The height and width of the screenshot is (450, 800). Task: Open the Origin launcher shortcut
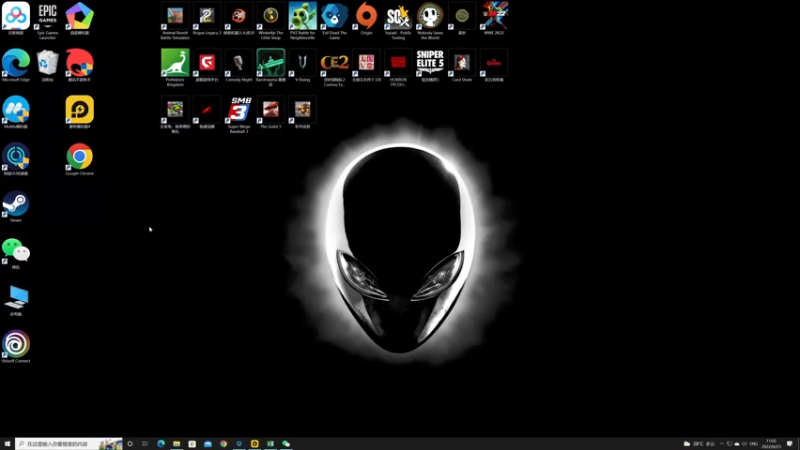click(x=366, y=18)
